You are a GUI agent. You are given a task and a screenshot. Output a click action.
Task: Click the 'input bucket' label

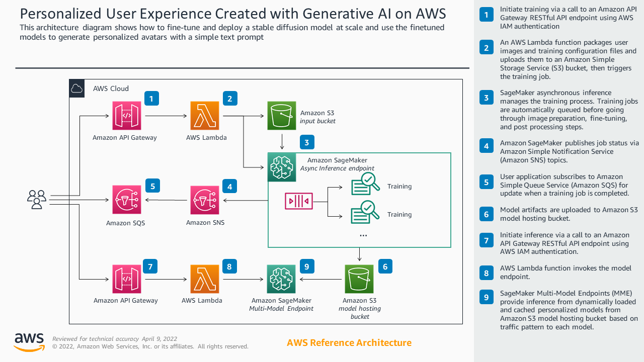coord(317,121)
